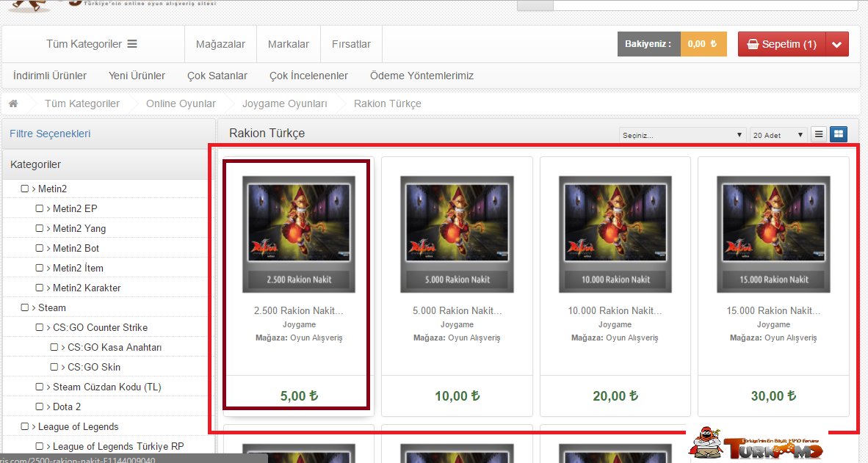Click the 30,00 ₺ price
Viewport: 868px width, 463px height.
pyautogui.click(x=773, y=396)
